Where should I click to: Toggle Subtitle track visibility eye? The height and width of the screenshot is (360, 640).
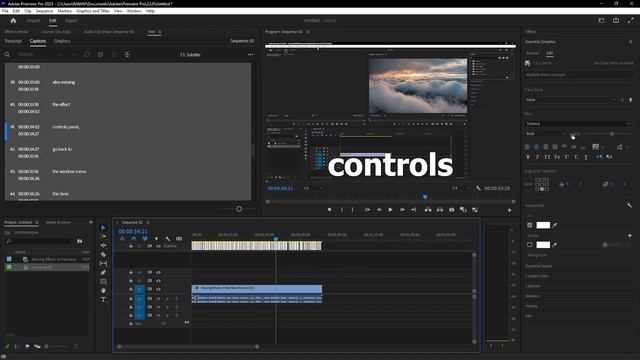(x=158, y=246)
